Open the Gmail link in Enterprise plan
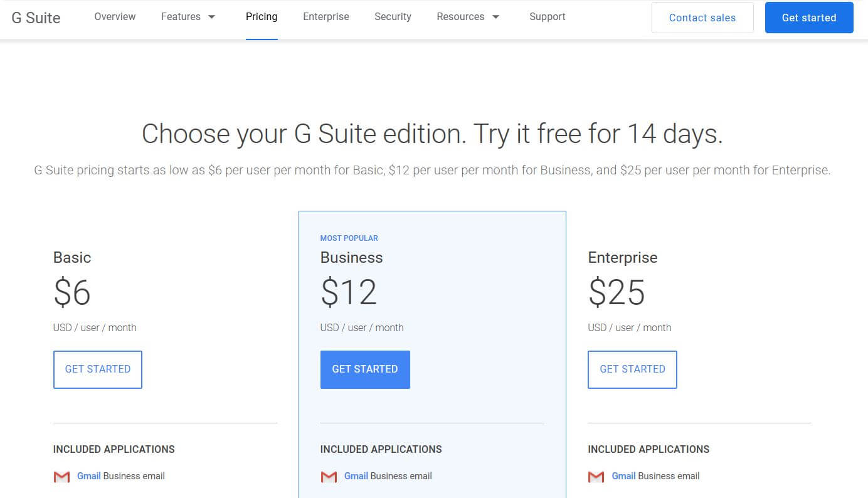The height and width of the screenshot is (498, 868). click(x=623, y=476)
